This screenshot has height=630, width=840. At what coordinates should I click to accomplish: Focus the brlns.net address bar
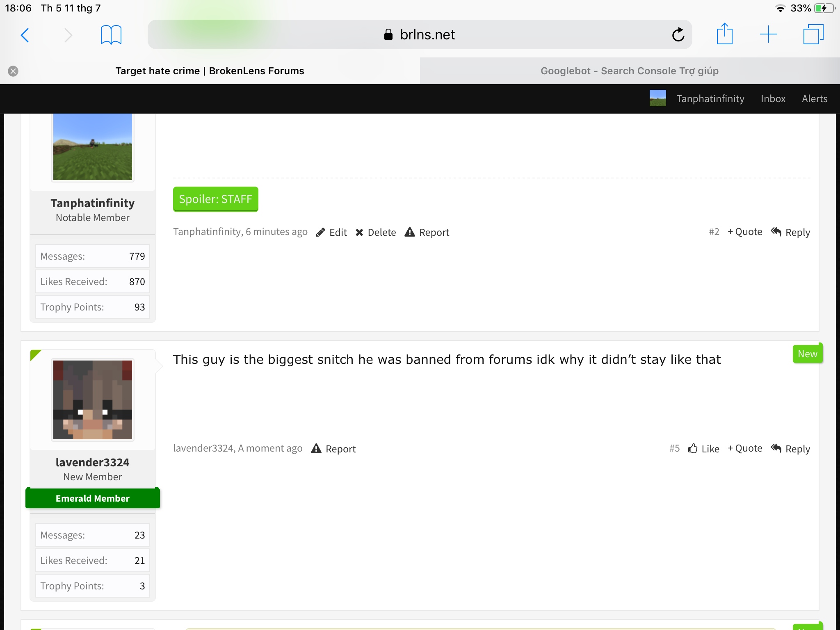point(420,35)
